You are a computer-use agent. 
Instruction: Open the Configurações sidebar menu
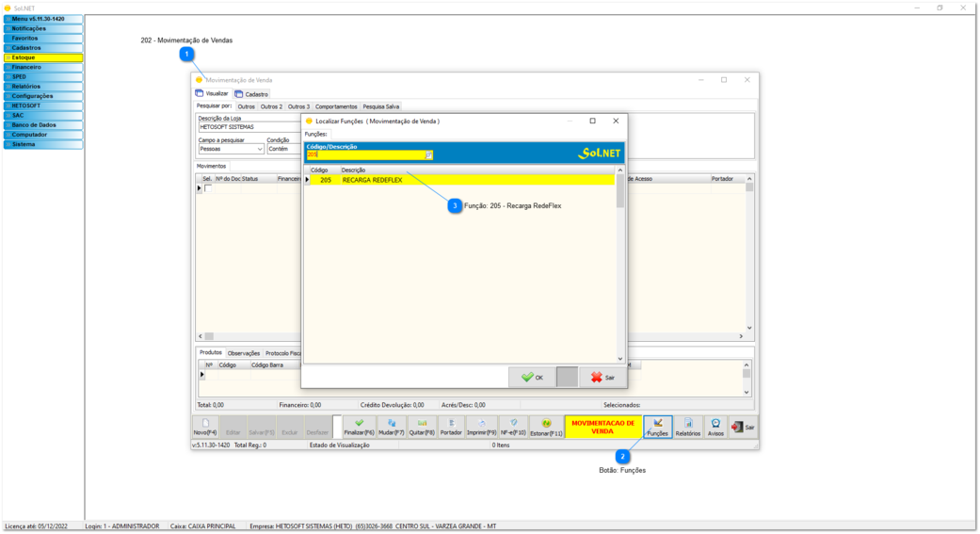43,96
